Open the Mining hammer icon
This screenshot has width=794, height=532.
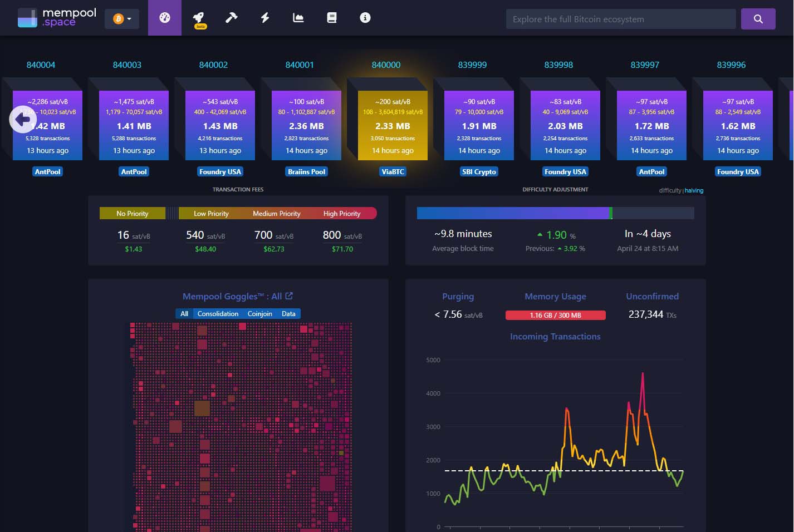pyautogui.click(x=232, y=18)
